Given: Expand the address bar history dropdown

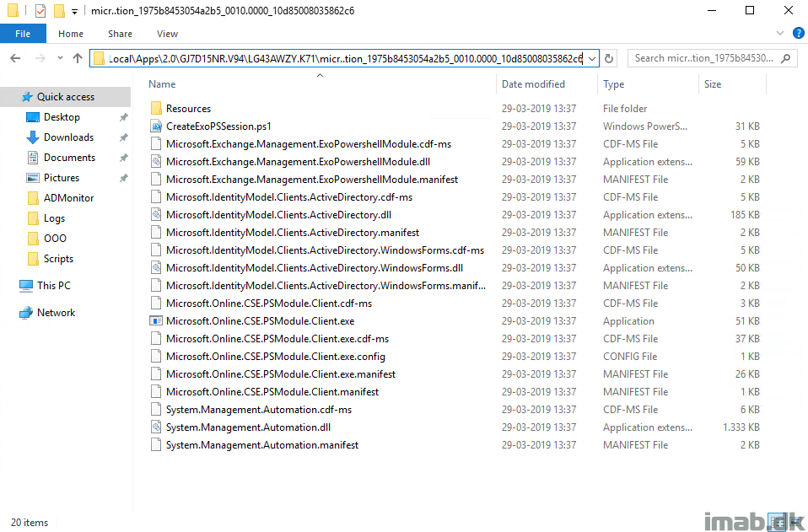Looking at the screenshot, I should (592, 59).
